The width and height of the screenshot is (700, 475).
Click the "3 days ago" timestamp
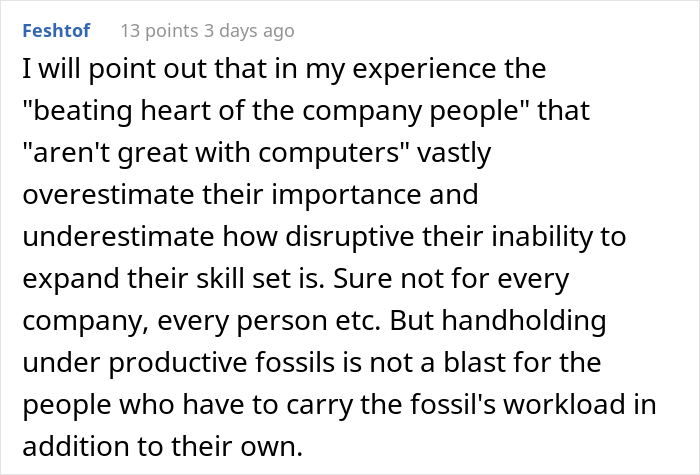pyautogui.click(x=246, y=31)
